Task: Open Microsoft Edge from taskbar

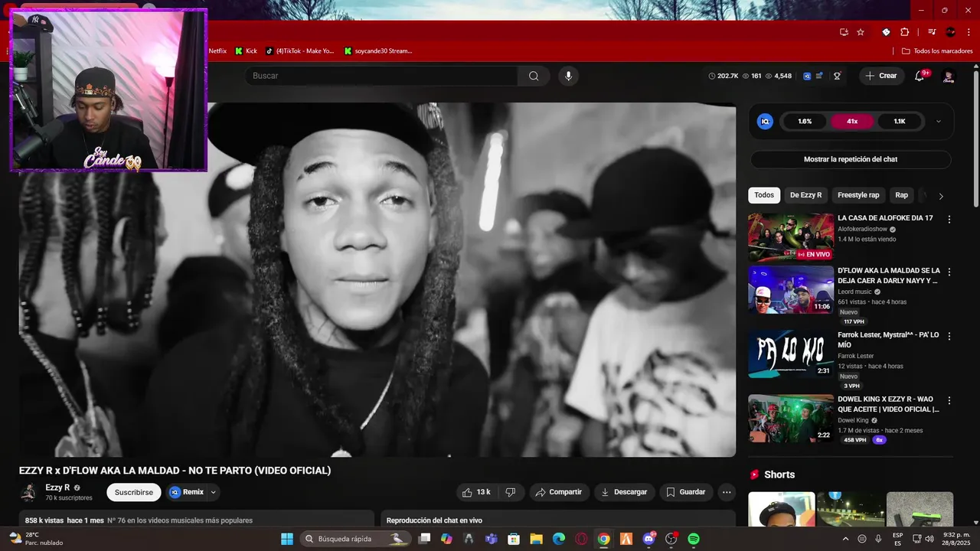Action: (559, 539)
